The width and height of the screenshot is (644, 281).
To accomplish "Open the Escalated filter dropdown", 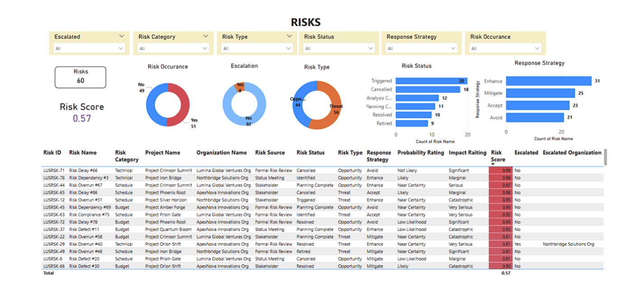I will [x=121, y=48].
